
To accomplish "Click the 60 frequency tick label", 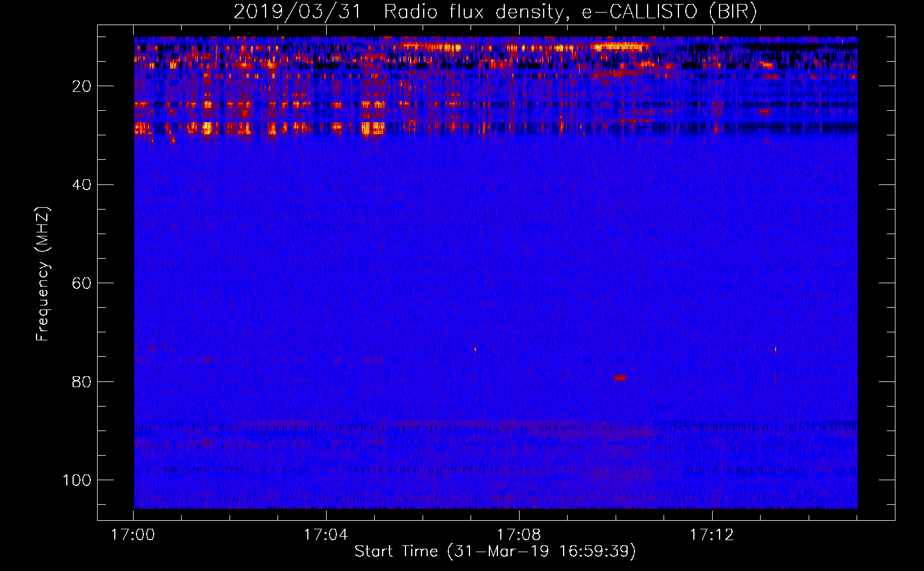I will click(82, 283).
